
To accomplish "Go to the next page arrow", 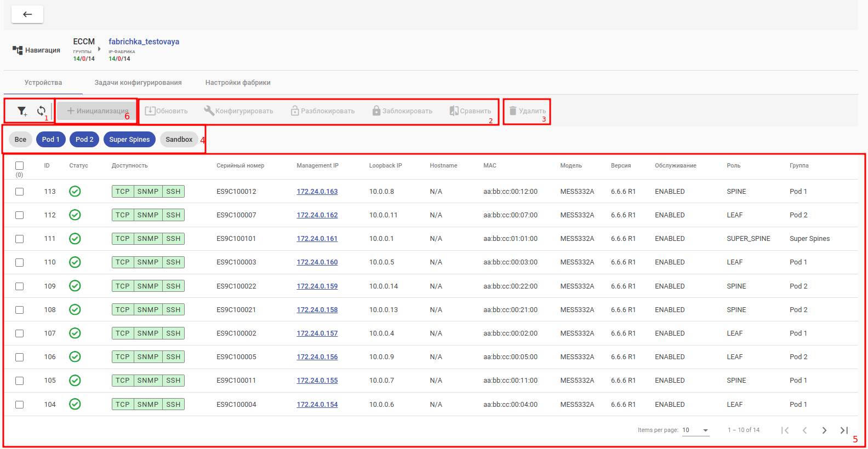I will coord(824,430).
